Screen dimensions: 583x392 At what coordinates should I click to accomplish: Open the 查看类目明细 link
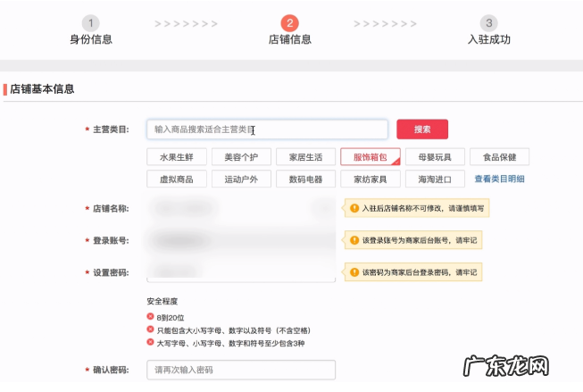[499, 179]
